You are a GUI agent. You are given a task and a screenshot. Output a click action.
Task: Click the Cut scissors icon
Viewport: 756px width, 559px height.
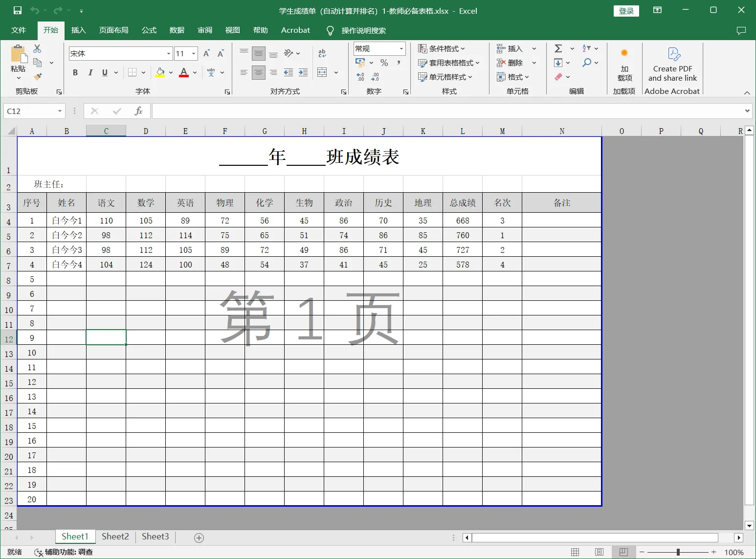(x=37, y=48)
